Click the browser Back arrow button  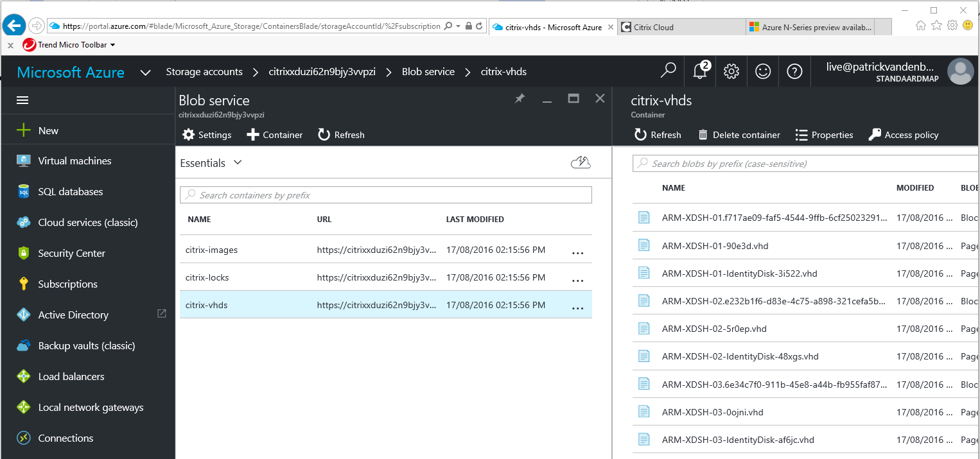tap(14, 26)
